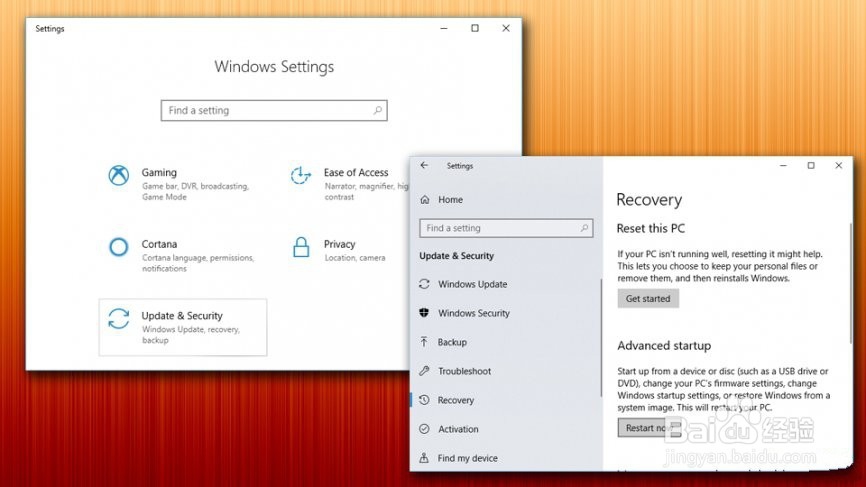Click the Home house icon
The height and width of the screenshot is (487, 866).
coord(425,199)
